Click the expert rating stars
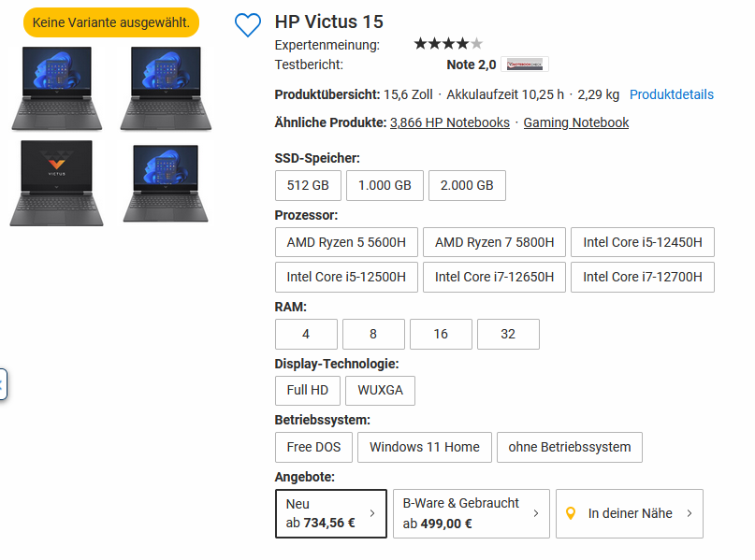Image resolution: width=755 pixels, height=560 pixels. pyautogui.click(x=448, y=44)
